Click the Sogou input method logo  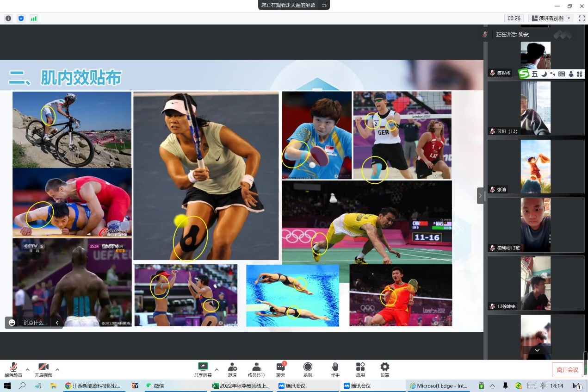[524, 74]
